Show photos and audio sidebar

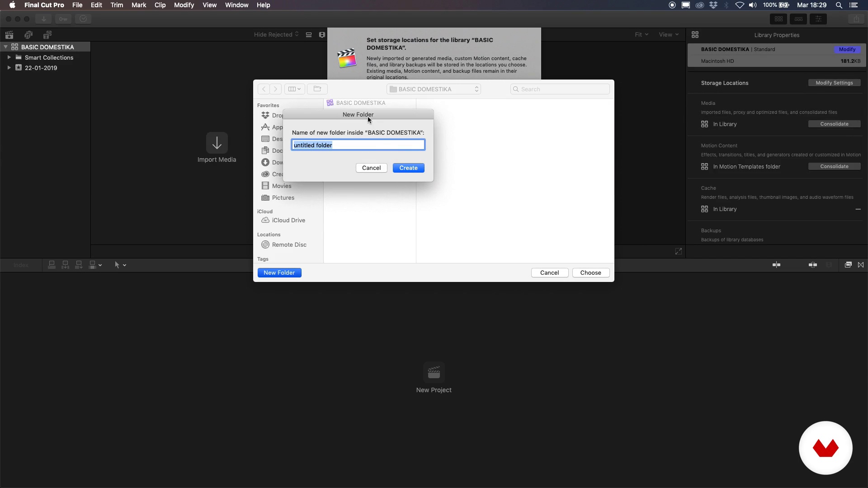(x=28, y=35)
